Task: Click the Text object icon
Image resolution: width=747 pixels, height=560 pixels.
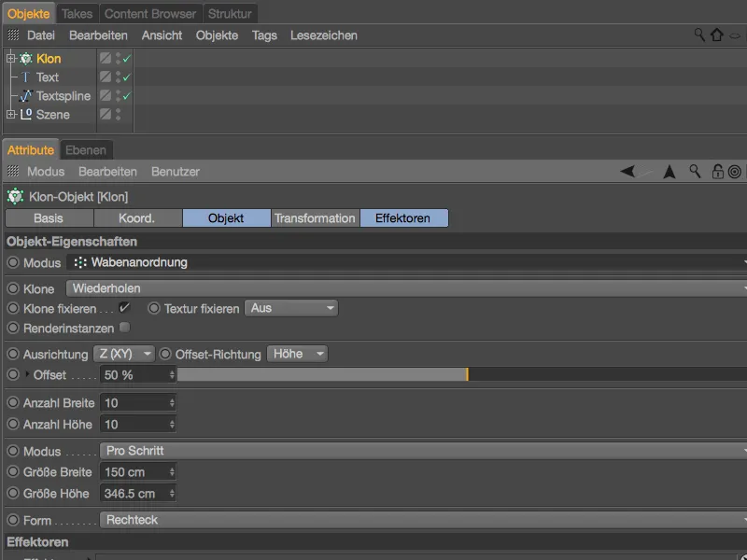Action: tap(25, 77)
